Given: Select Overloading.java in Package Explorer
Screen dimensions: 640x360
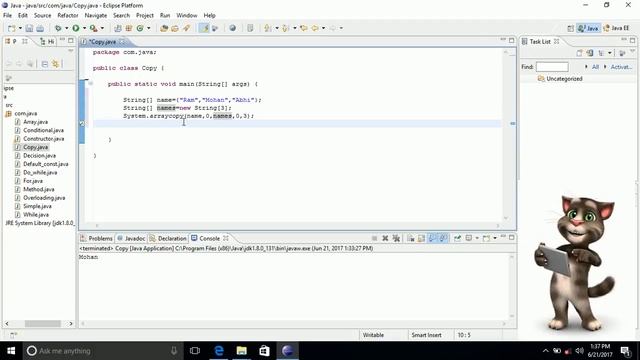Looking at the screenshot, I should [44, 198].
